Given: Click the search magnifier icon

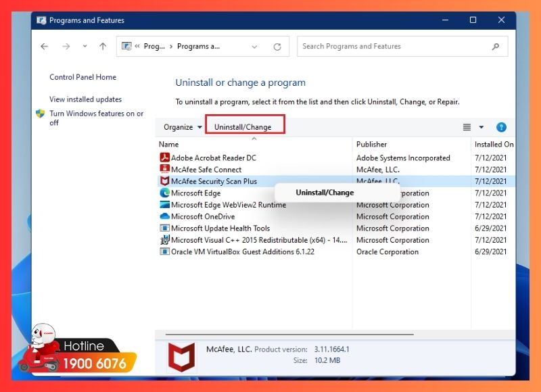Looking at the screenshot, I should [496, 46].
